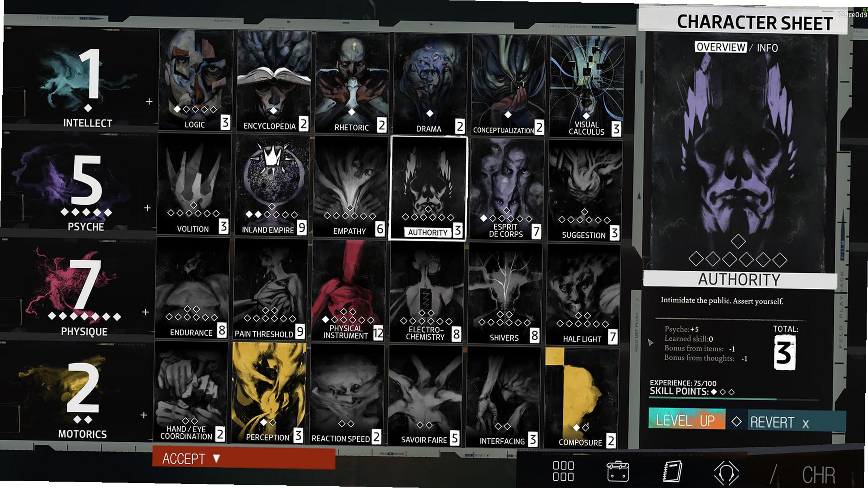Switch to the Overview tab

[721, 47]
